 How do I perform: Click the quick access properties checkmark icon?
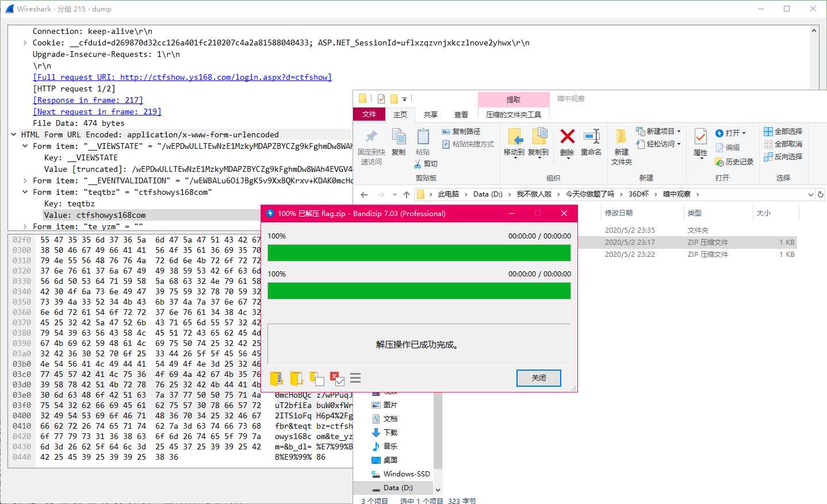click(x=381, y=98)
